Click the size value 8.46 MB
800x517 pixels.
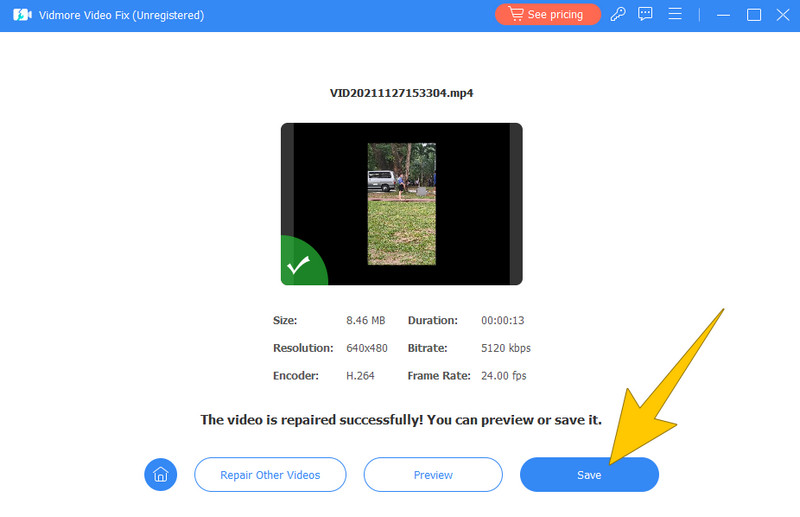pos(365,321)
